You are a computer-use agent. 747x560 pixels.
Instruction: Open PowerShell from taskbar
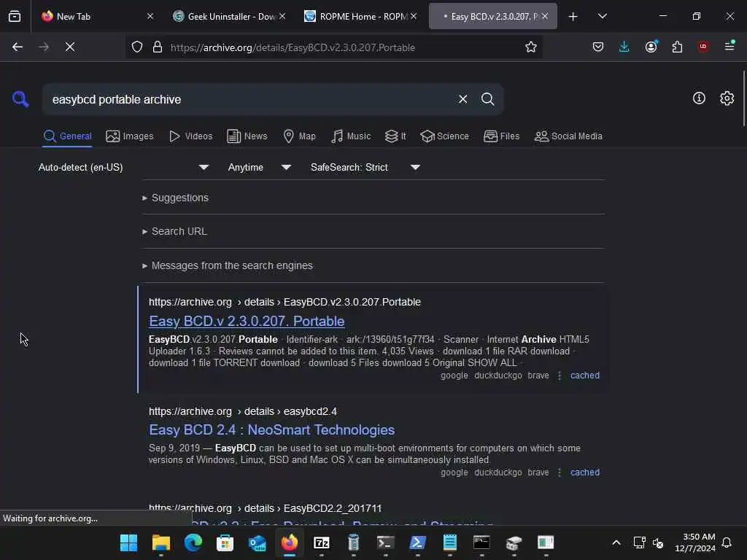418,542
